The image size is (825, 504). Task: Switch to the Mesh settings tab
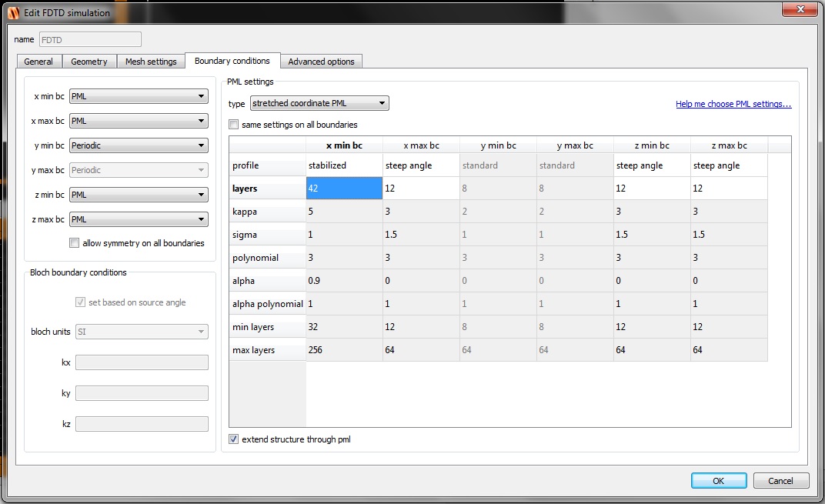pos(151,62)
